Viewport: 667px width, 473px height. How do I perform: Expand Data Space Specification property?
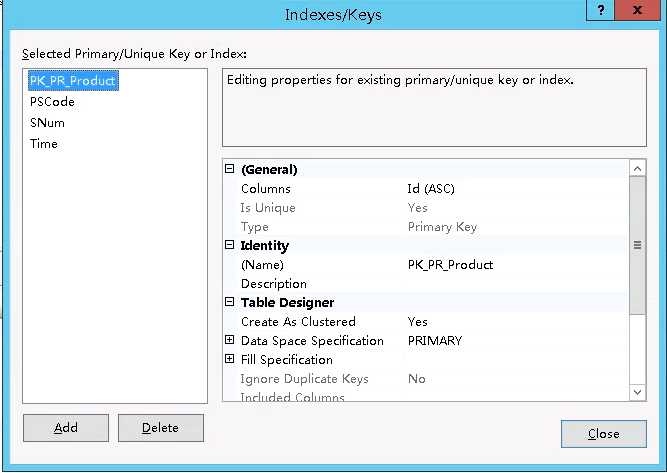(230, 341)
